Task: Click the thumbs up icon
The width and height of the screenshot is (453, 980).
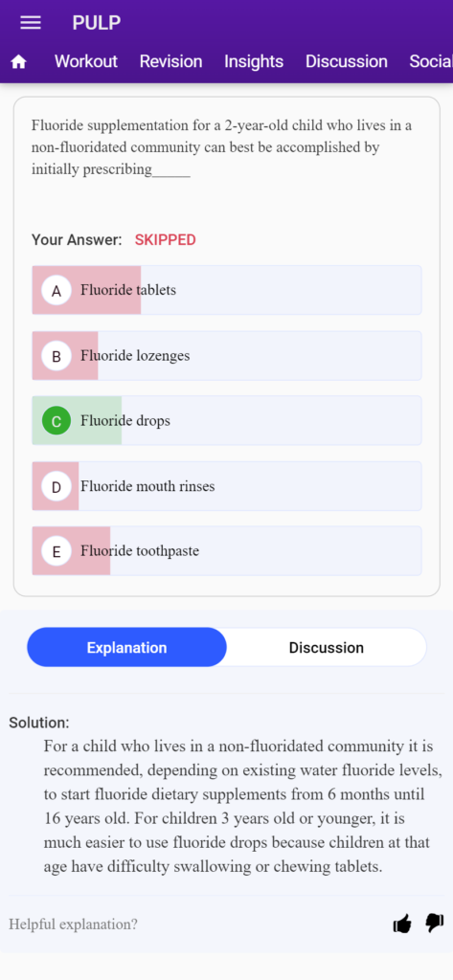Action: pos(402,924)
